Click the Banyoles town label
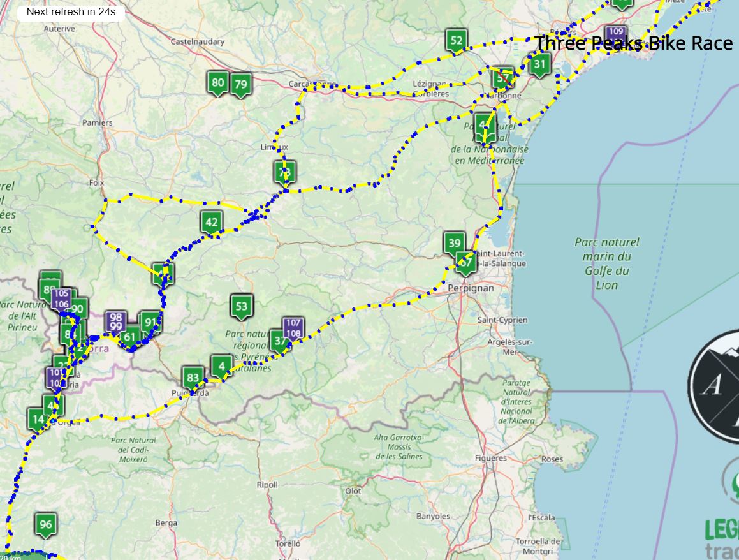The width and height of the screenshot is (739, 560). pos(433,516)
